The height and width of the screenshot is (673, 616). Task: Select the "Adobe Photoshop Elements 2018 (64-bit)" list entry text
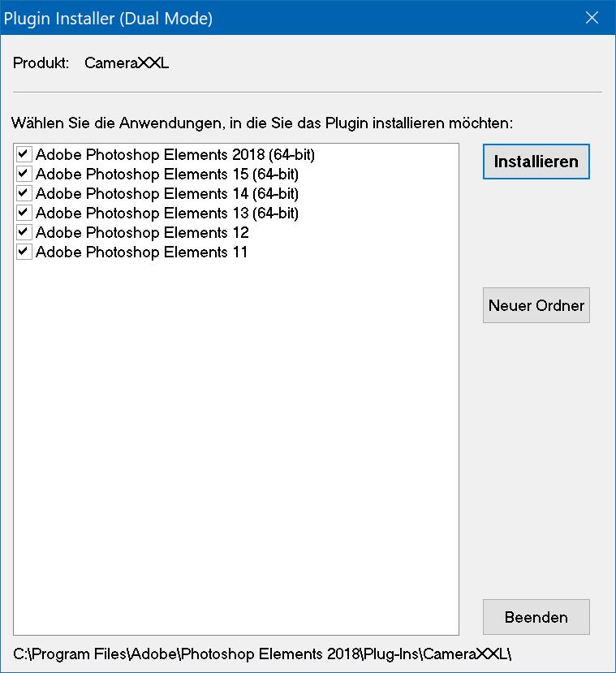tap(175, 154)
